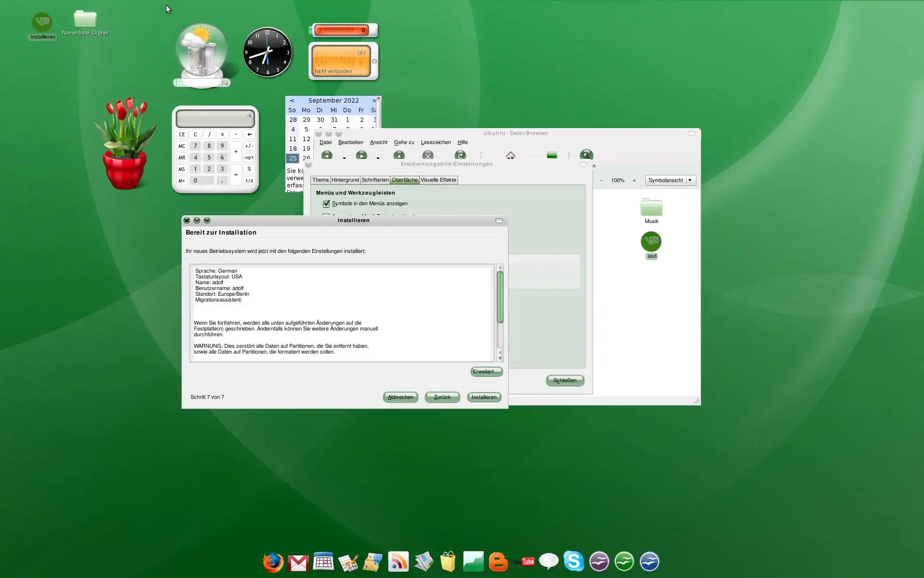Uncheck Symbole in den Menüs anzeigen
924x578 pixels.
tap(326, 204)
